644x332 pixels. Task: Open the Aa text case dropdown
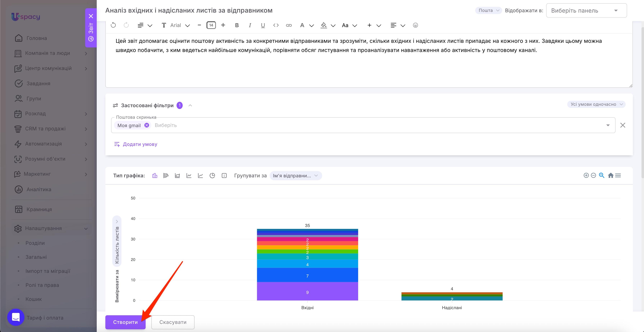pyautogui.click(x=350, y=25)
